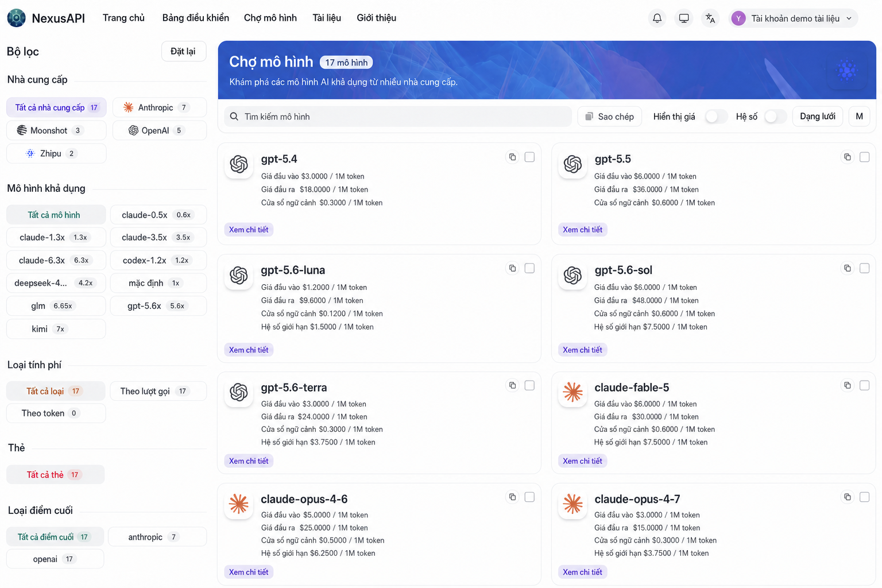Go to Bảng điều khiển
Image resolution: width=882 pixels, height=588 pixels.
coord(196,18)
